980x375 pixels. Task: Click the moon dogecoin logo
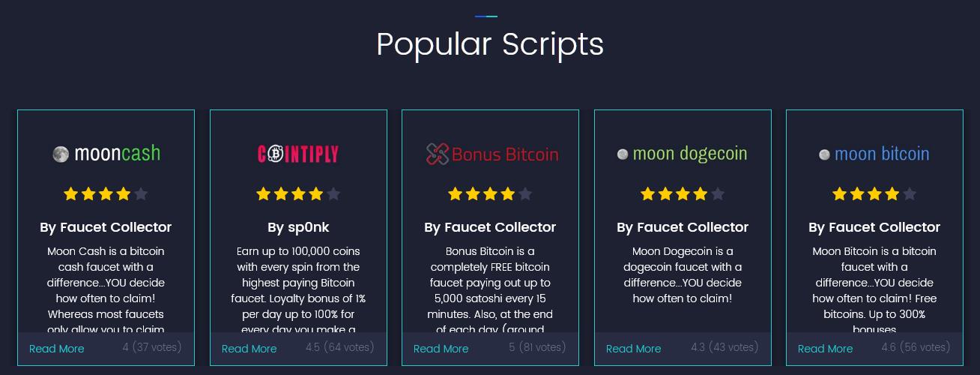[683, 154]
